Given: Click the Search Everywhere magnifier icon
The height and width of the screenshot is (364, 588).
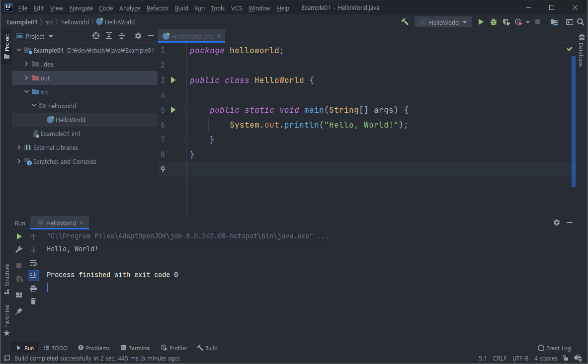Looking at the screenshot, I should click(581, 22).
